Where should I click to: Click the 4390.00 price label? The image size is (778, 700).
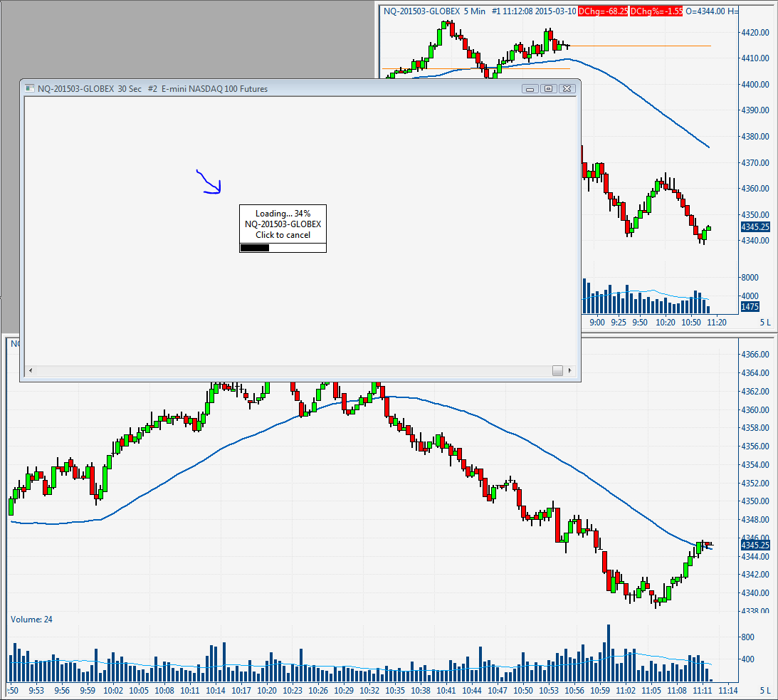pyautogui.click(x=755, y=110)
